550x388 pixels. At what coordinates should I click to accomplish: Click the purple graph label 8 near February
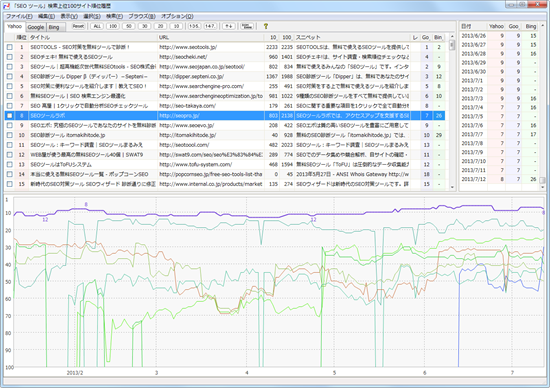(86, 205)
